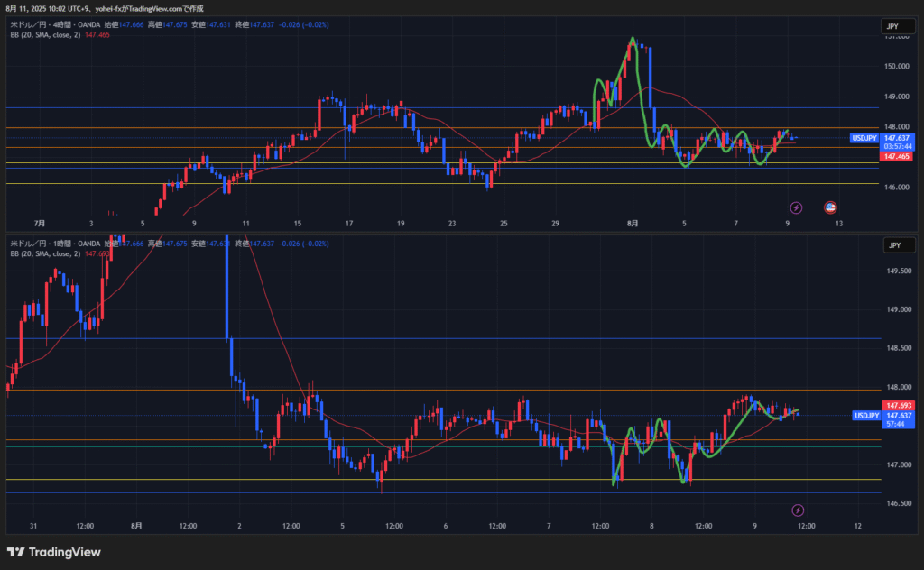This screenshot has width=924, height=570.
Task: Open the US flag economic event marker
Action: [830, 207]
